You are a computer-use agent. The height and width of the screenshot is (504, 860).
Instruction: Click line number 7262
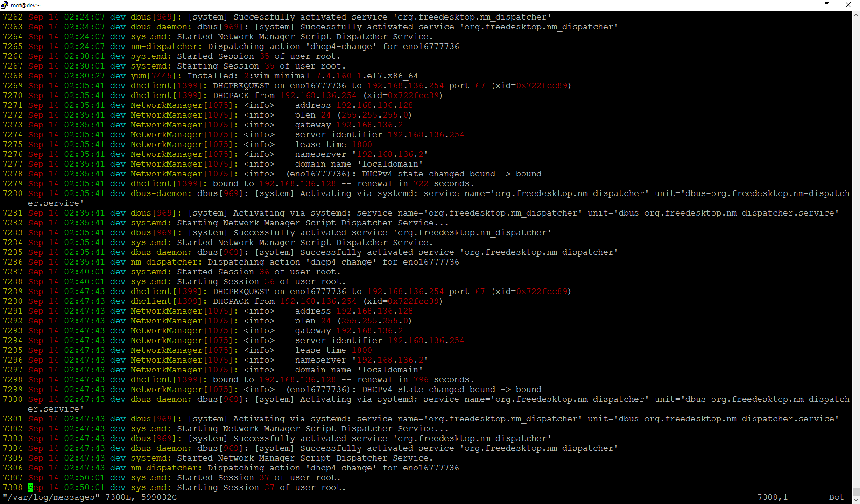(13, 17)
